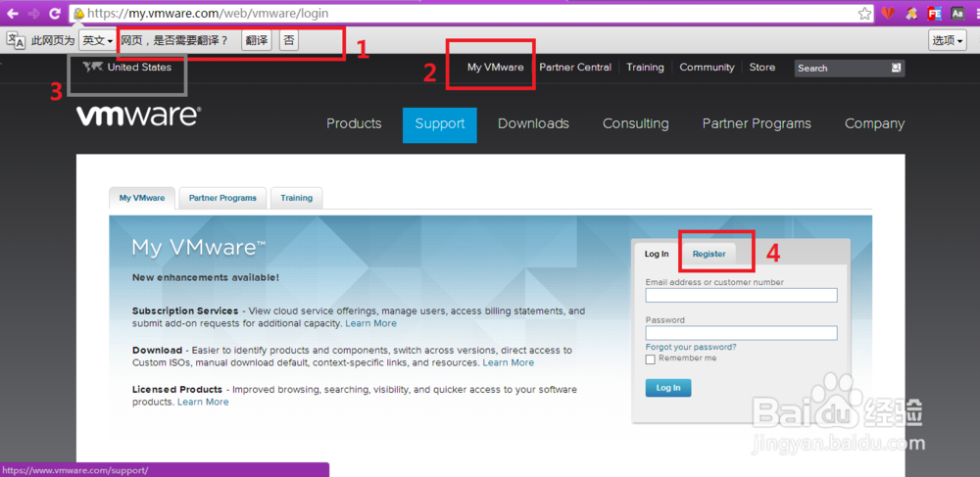Switch to the Training page tab
This screenshot has height=477, width=980.
point(296,198)
